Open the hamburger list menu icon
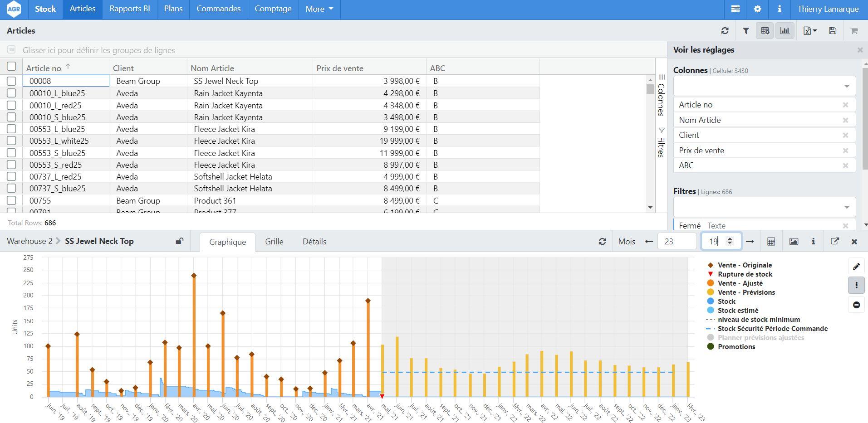868x423 pixels. pyautogui.click(x=736, y=9)
